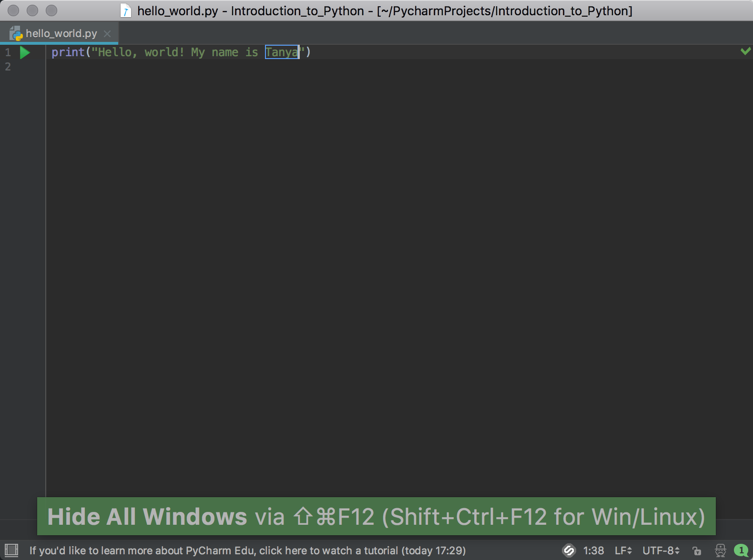Toggle tool window buttons icon in status bar
This screenshot has height=560, width=753.
11,550
